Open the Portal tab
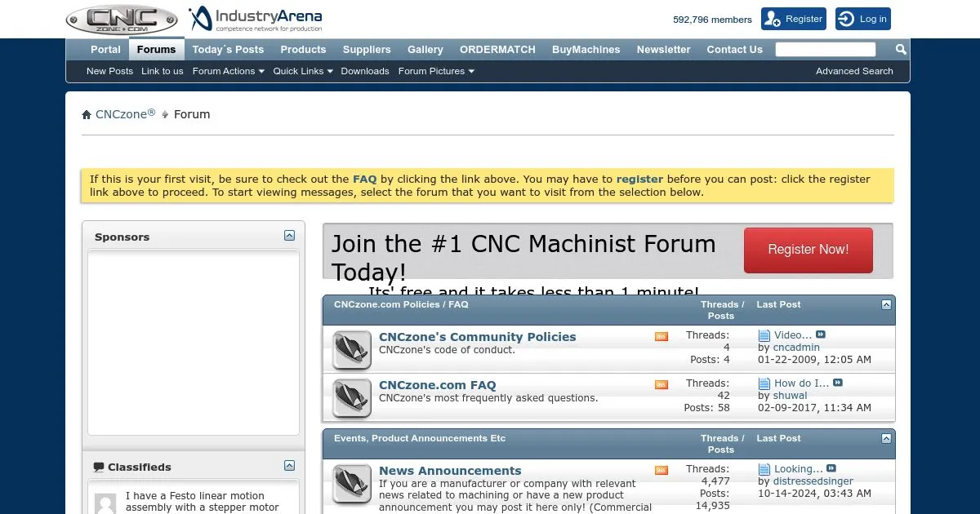980x514 pixels. pyautogui.click(x=105, y=50)
